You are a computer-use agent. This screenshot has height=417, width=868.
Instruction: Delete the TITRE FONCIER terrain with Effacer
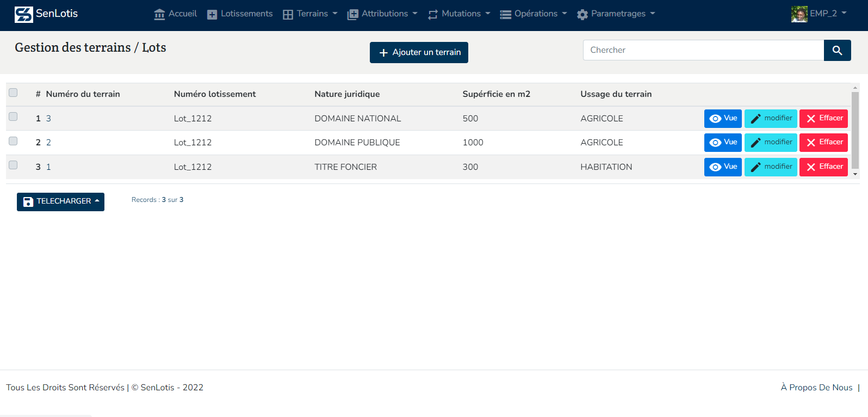(823, 167)
